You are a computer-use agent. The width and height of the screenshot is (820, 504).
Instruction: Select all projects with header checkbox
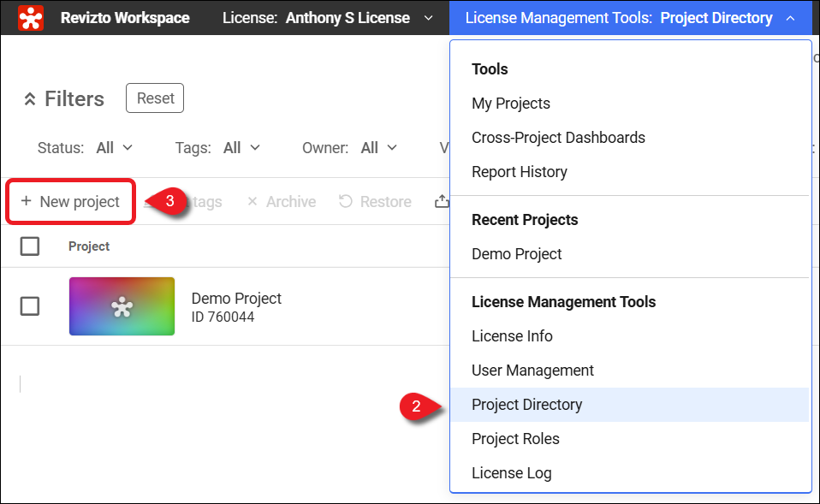point(30,246)
